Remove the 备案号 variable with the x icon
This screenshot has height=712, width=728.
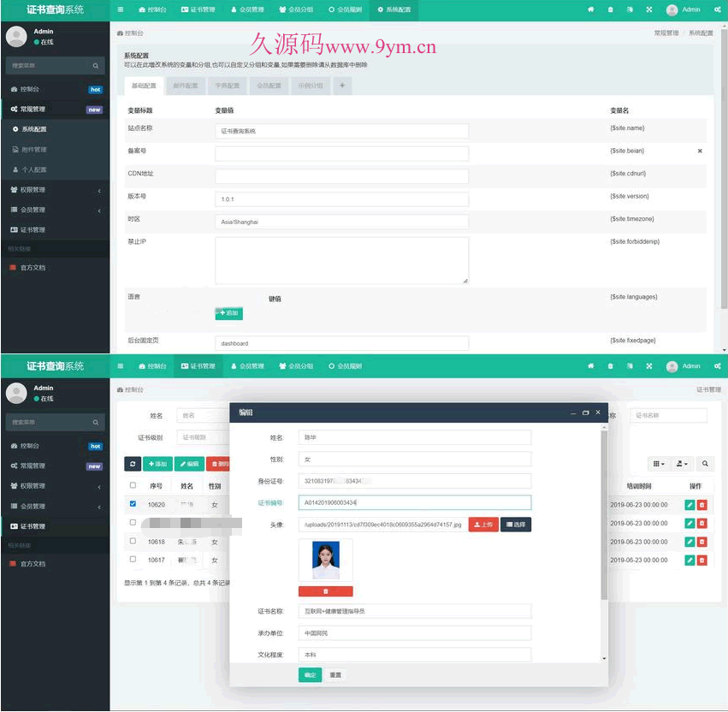coord(700,151)
